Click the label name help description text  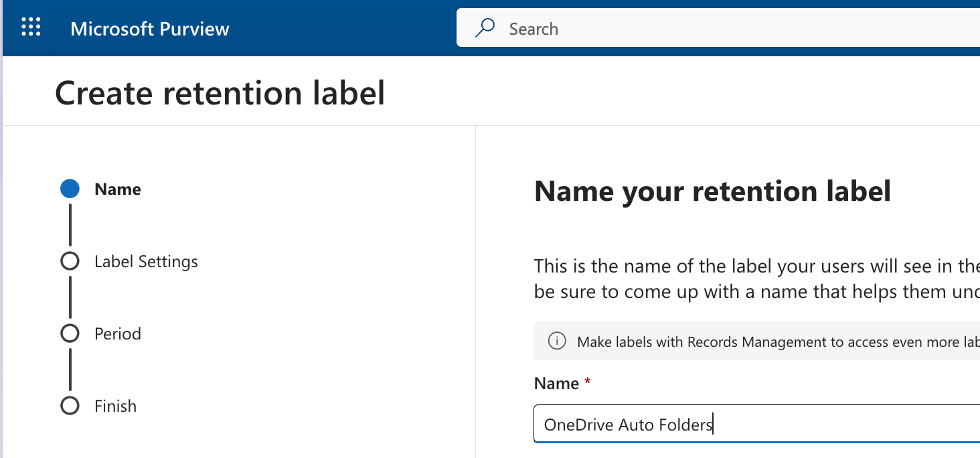(x=736, y=278)
